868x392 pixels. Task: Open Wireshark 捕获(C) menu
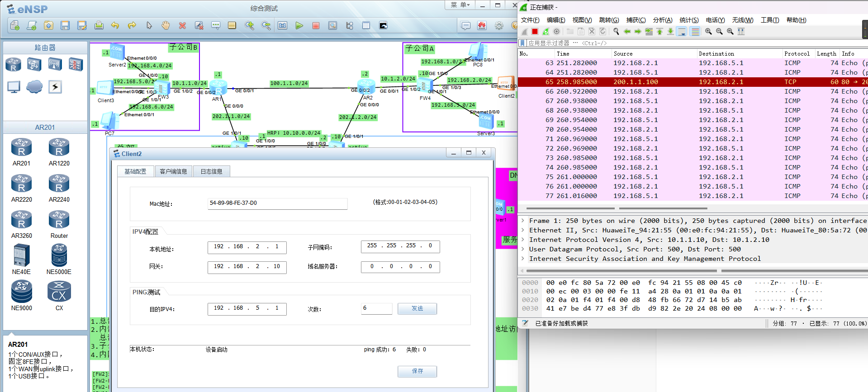point(636,20)
